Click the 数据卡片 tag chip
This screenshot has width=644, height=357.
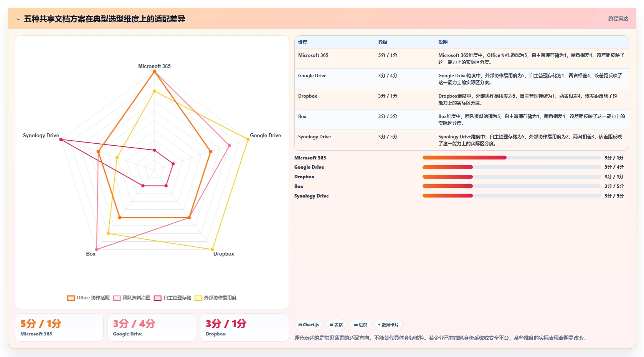click(388, 325)
